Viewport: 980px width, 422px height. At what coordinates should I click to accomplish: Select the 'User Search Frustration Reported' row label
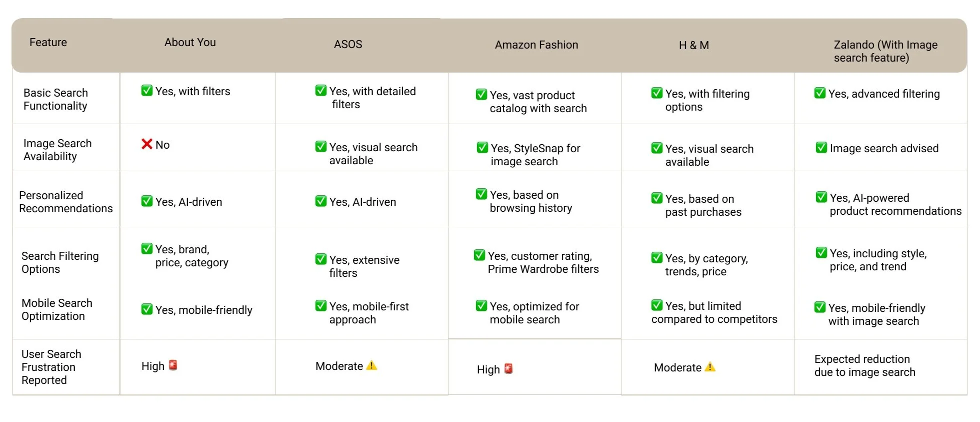51,367
